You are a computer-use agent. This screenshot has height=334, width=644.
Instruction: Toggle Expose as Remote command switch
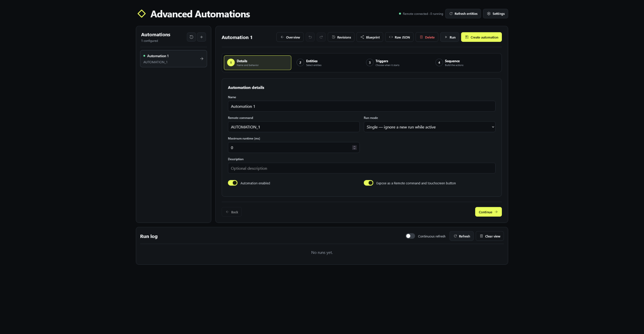pyautogui.click(x=369, y=183)
